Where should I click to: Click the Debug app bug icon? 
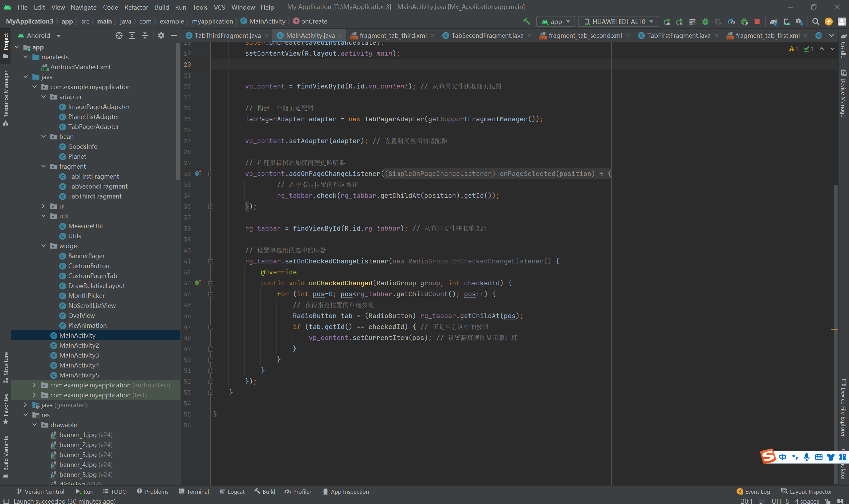coord(705,22)
